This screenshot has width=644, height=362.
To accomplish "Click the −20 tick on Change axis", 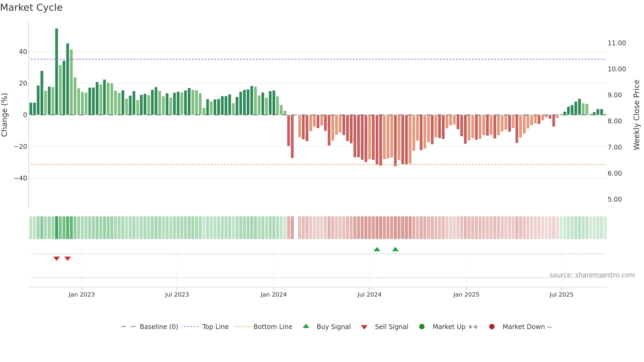I will [21, 147].
